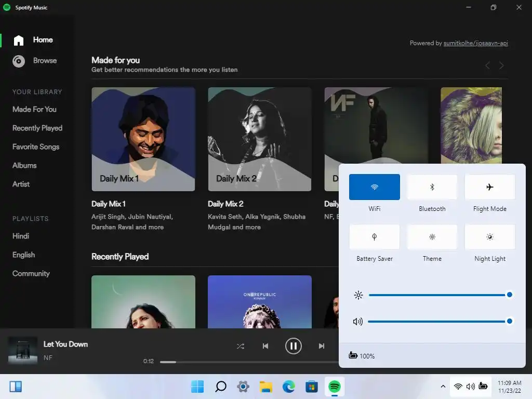532x399 pixels.
Task: Turn on Battery Saver
Action: [375, 237]
